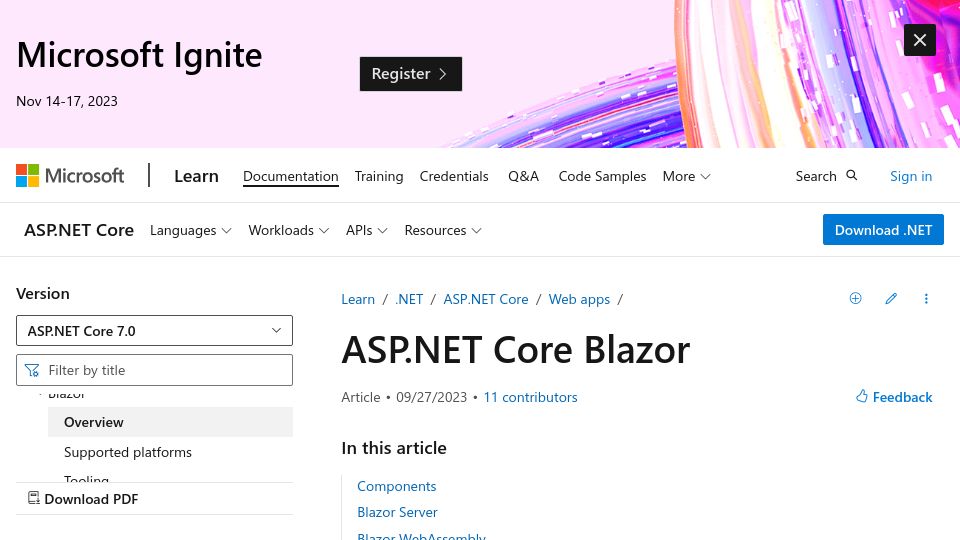Viewport: 960px width, 540px height.
Task: Click the filter funnel icon
Action: 32,370
